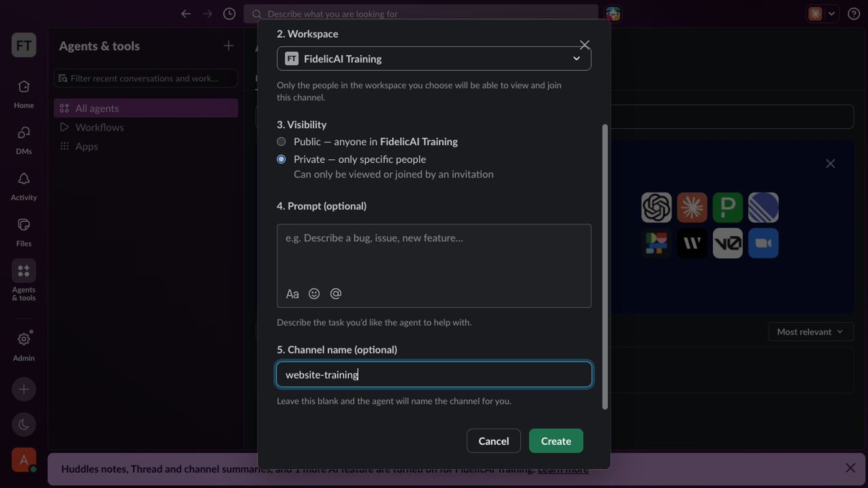Toggle Aa text formatting in prompt
868x488 pixels.
292,294
